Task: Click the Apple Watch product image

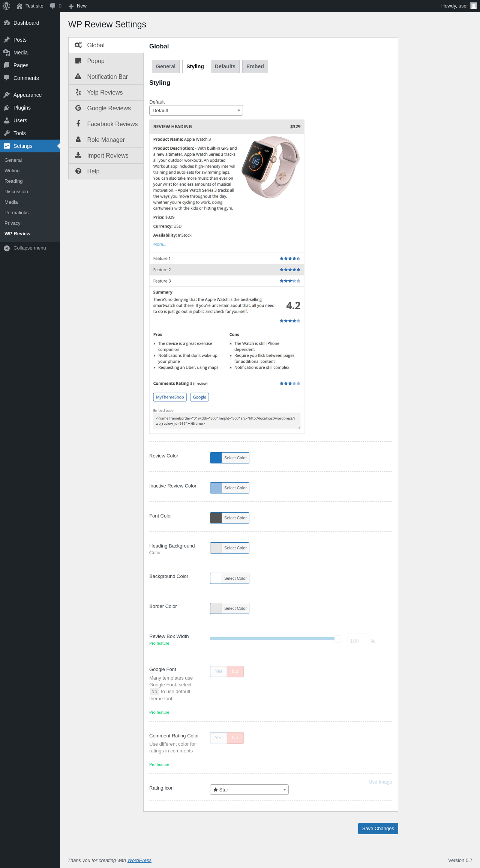Action: pos(271,167)
